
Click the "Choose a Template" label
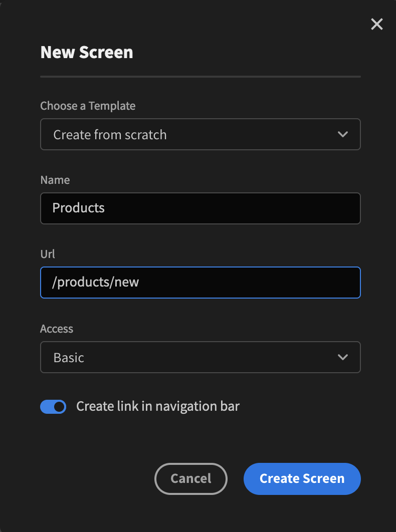(88, 106)
